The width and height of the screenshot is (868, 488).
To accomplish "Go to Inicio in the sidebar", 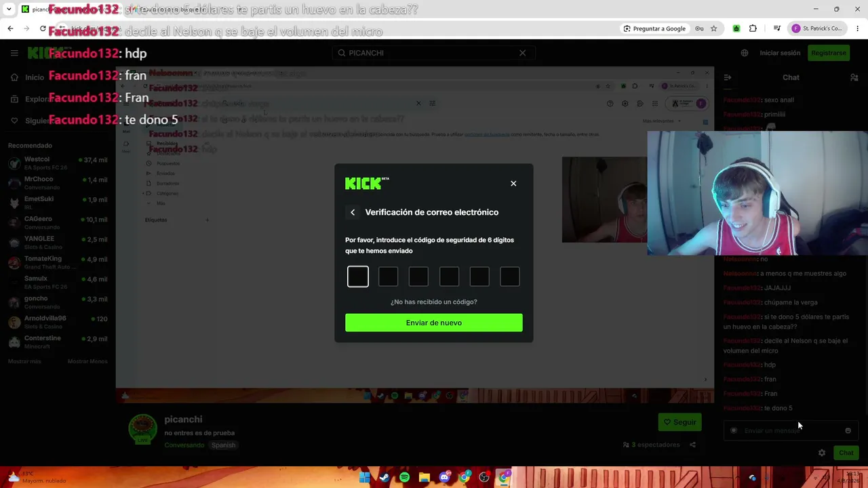I will (27, 77).
